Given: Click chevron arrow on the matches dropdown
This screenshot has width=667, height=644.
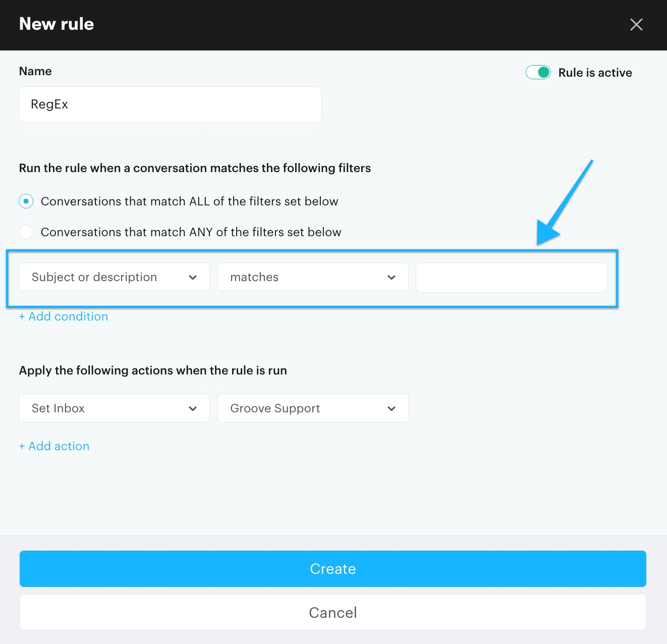Looking at the screenshot, I should pyautogui.click(x=392, y=277).
